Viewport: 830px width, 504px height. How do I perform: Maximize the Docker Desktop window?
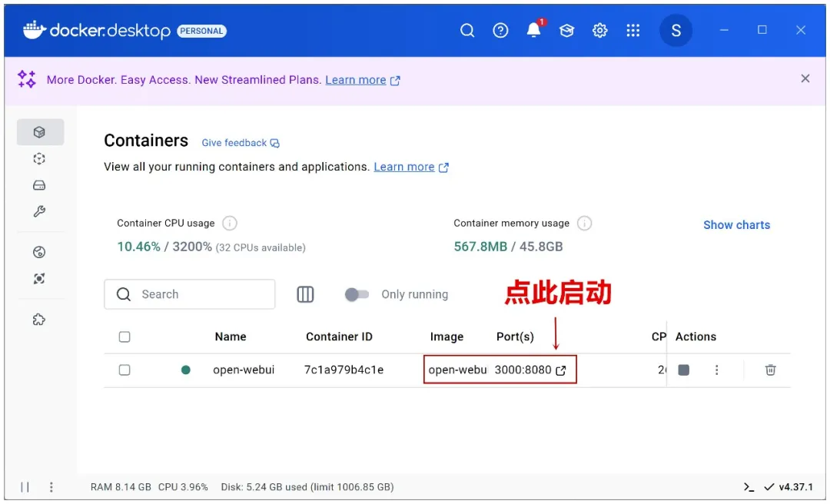(x=762, y=30)
